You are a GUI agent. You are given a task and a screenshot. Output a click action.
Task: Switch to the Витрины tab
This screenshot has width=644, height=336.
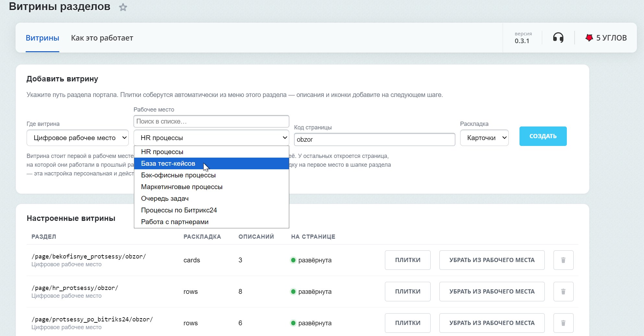pyautogui.click(x=42, y=38)
